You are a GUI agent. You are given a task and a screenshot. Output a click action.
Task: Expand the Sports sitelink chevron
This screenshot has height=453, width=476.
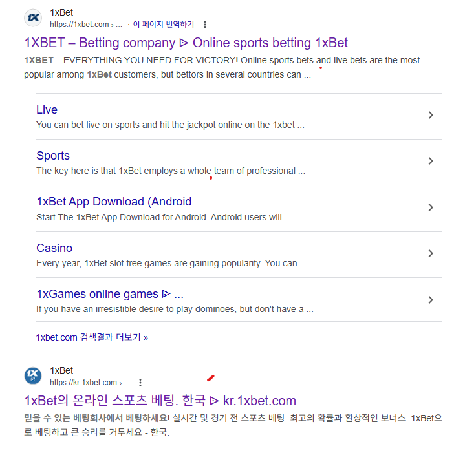coord(431,161)
